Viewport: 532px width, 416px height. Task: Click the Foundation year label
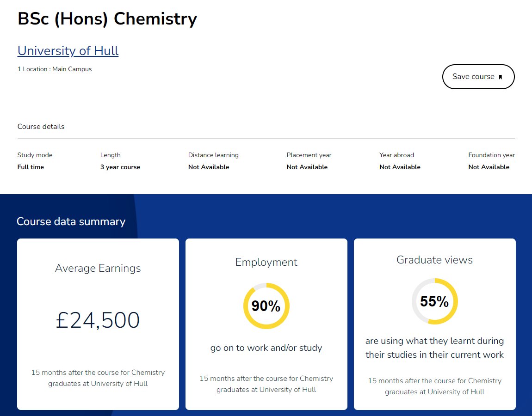pyautogui.click(x=492, y=155)
